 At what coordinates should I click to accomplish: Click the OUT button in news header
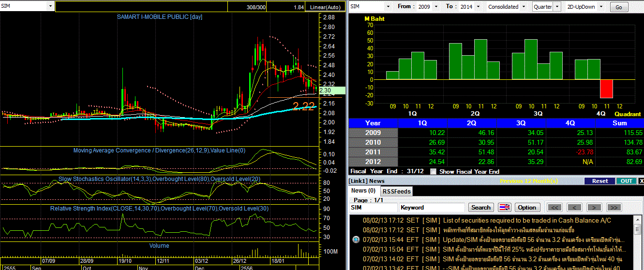click(626, 181)
